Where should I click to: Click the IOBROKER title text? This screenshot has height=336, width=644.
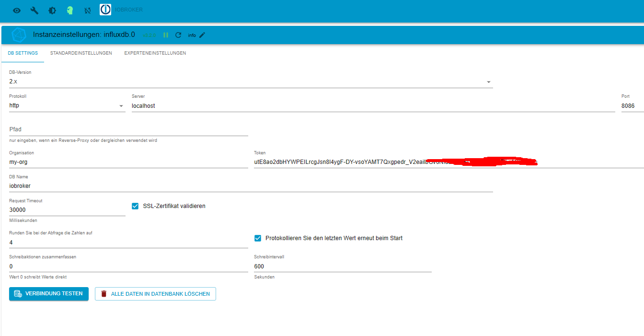[x=128, y=10]
